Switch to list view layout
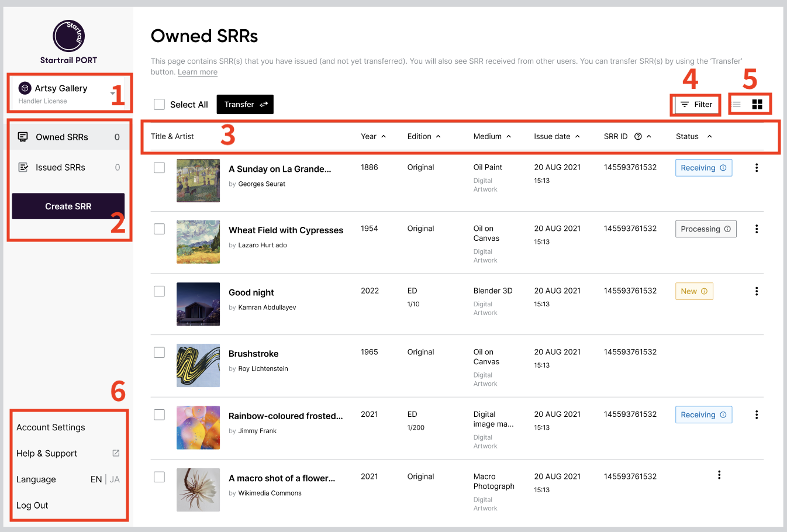Image resolution: width=787 pixels, height=532 pixels. (x=737, y=105)
